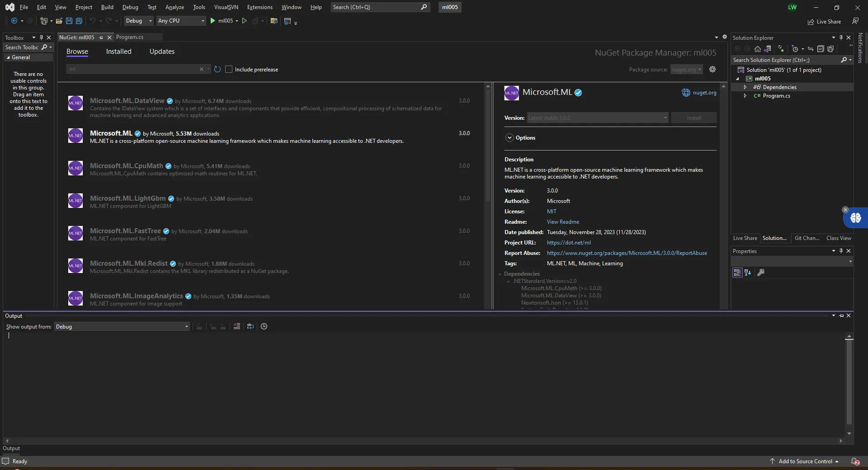Toggle auto-hide pin on Toolbox panel
Screen dimensions: 868x470
click(41, 38)
